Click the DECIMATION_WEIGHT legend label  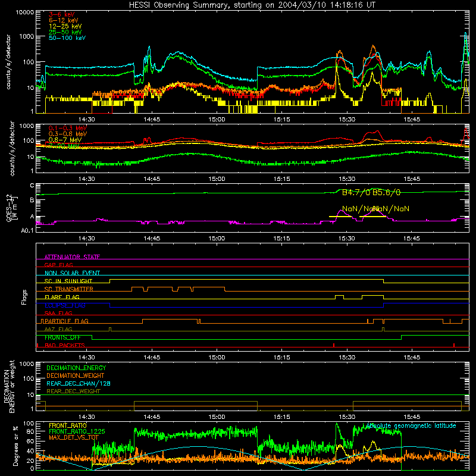click(76, 375)
